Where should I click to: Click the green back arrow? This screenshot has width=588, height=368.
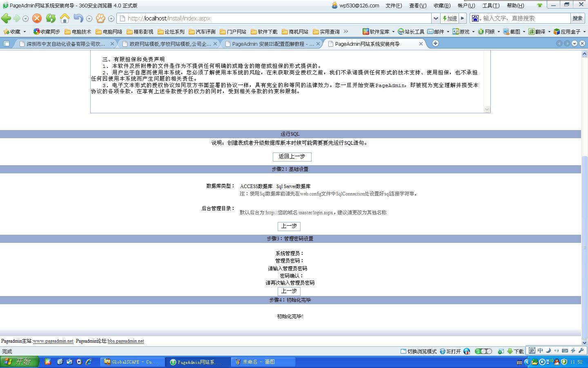6,18
